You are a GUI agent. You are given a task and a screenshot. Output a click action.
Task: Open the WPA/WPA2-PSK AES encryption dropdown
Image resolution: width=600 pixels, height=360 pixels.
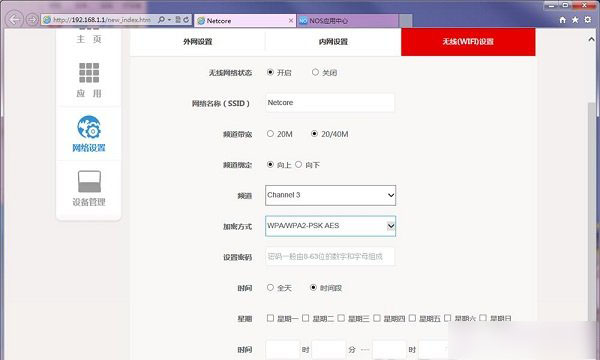(330, 226)
